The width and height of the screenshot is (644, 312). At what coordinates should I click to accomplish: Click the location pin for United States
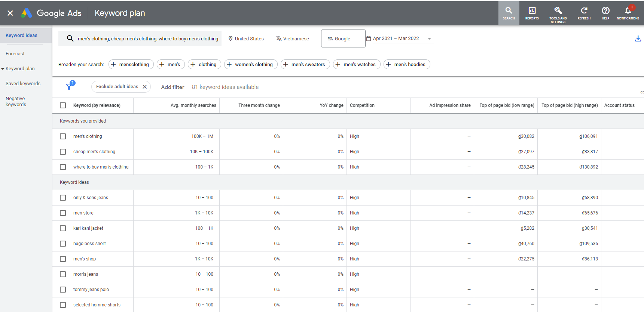(x=231, y=38)
